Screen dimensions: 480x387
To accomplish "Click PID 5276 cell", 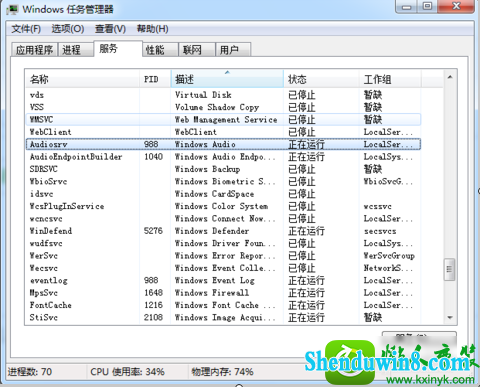I will coord(153,231).
